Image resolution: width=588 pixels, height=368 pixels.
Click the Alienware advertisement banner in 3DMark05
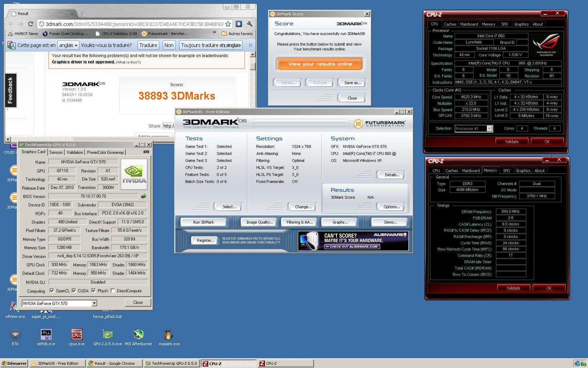353,241
